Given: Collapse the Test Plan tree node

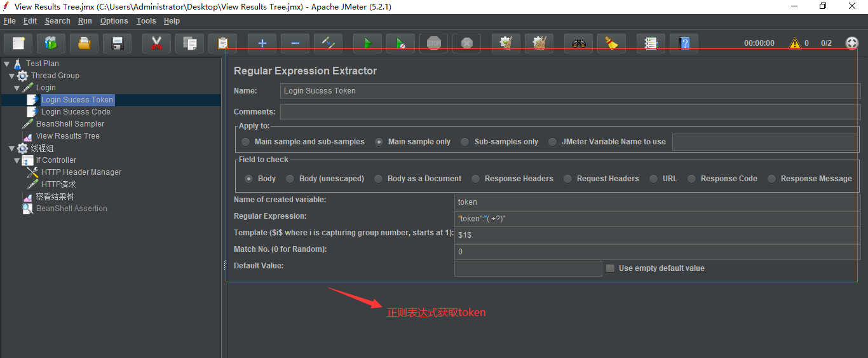Looking at the screenshot, I should (x=7, y=64).
